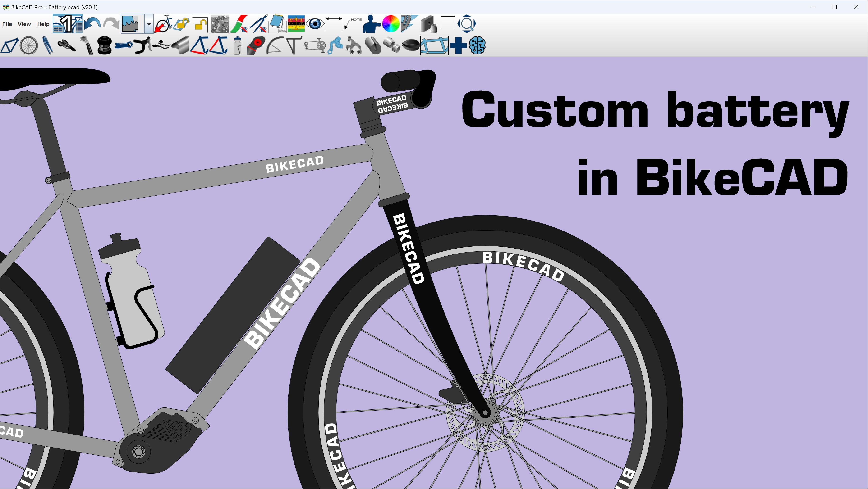Open the File menu
868x489 pixels.
(x=7, y=24)
